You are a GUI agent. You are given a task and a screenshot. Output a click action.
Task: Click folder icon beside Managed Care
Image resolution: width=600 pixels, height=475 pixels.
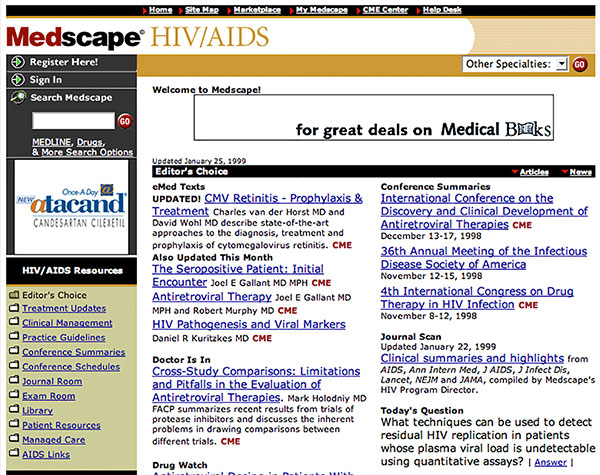coord(14,438)
